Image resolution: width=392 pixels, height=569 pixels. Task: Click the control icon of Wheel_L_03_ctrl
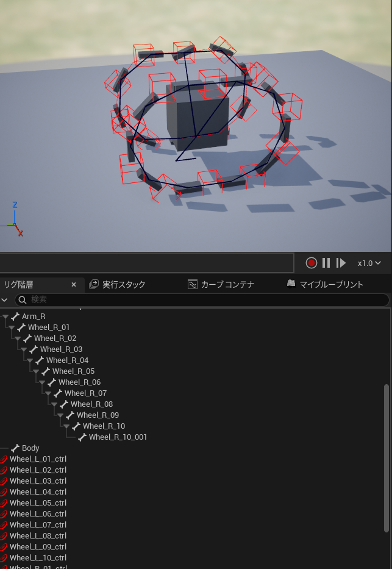(3, 481)
